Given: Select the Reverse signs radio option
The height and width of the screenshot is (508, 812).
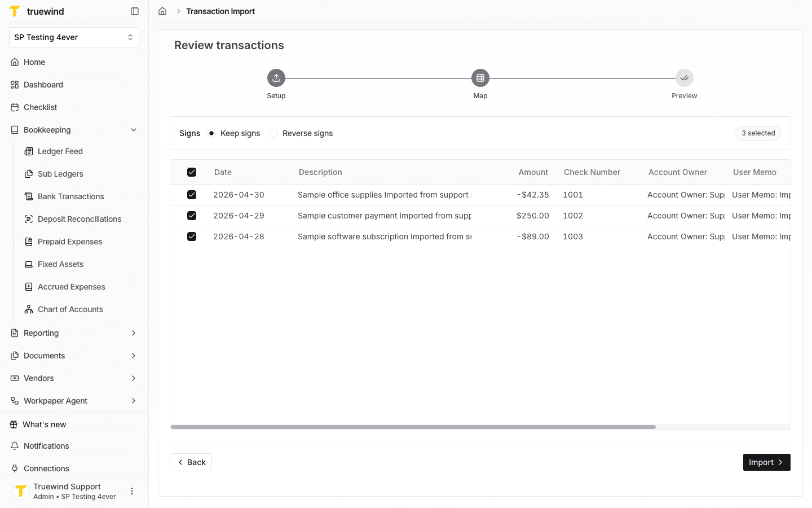Looking at the screenshot, I should [x=273, y=133].
